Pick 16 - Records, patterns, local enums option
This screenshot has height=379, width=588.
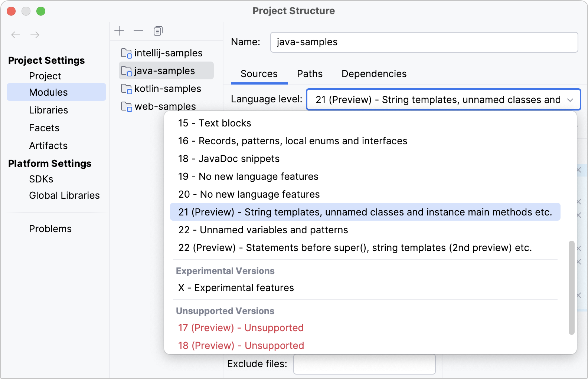(x=293, y=141)
